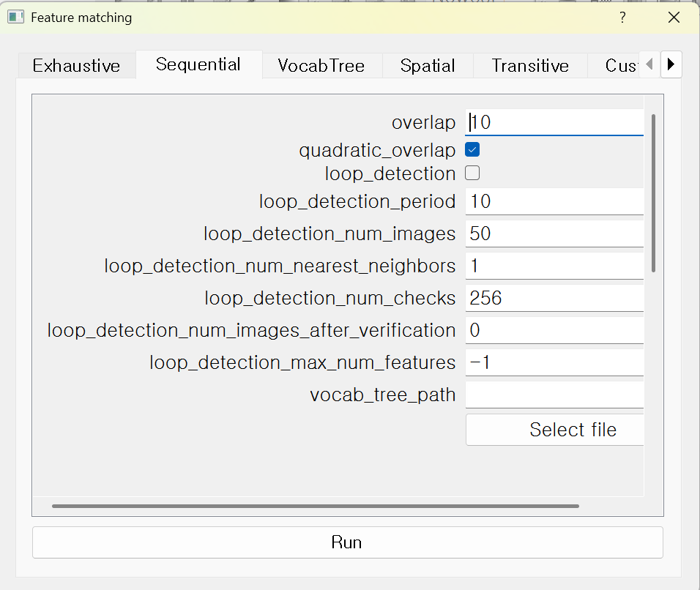Switch to the Exhaustive tab
This screenshot has height=590, width=700.
76,66
